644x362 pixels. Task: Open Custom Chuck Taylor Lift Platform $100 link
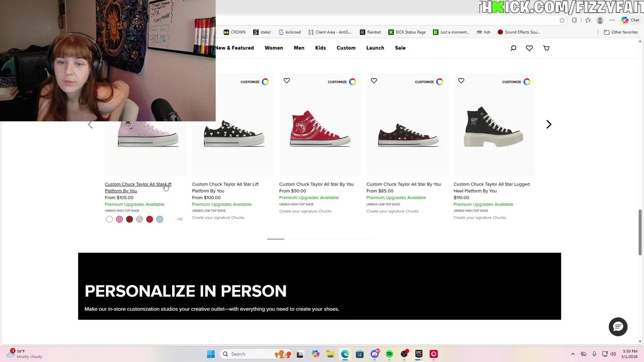pyautogui.click(x=225, y=188)
